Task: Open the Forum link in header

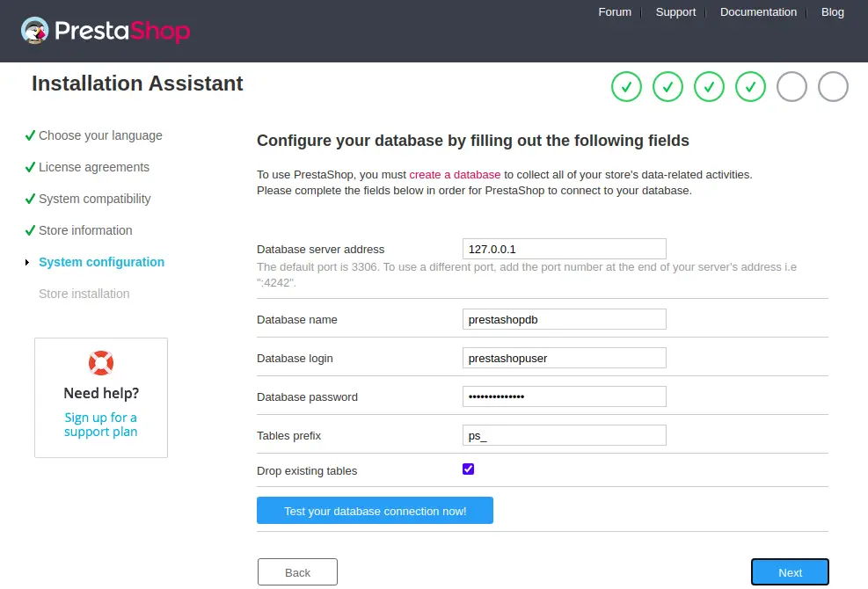Action: pyautogui.click(x=615, y=12)
